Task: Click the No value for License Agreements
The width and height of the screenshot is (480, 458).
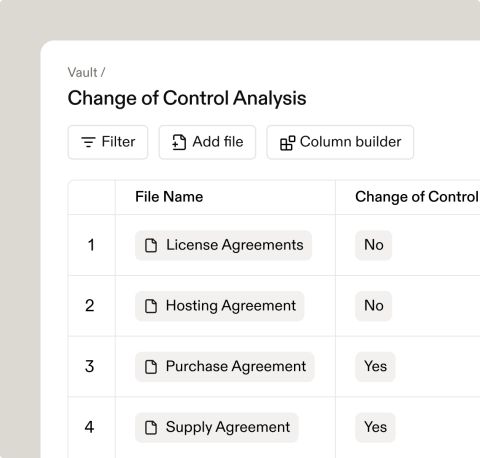Action: (x=374, y=245)
